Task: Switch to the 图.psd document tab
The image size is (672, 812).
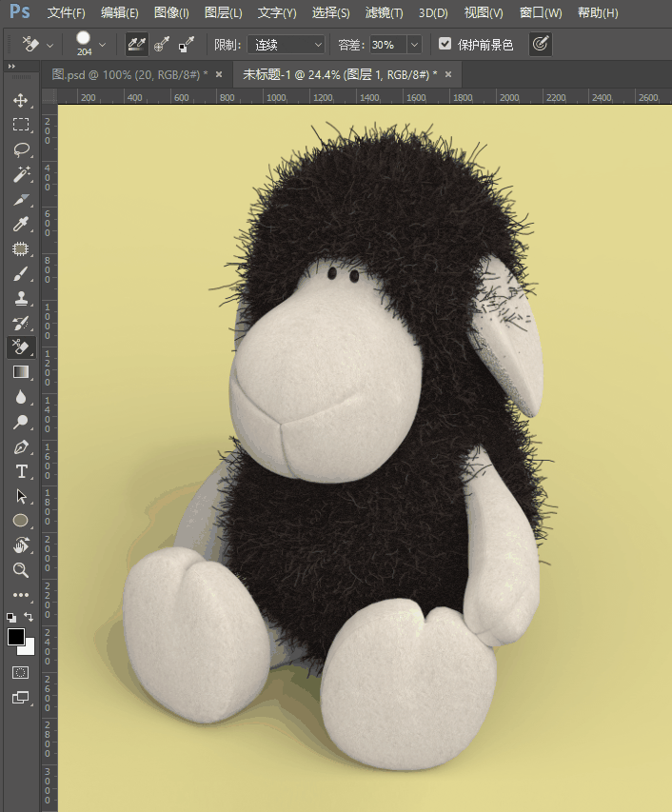Action: point(128,74)
